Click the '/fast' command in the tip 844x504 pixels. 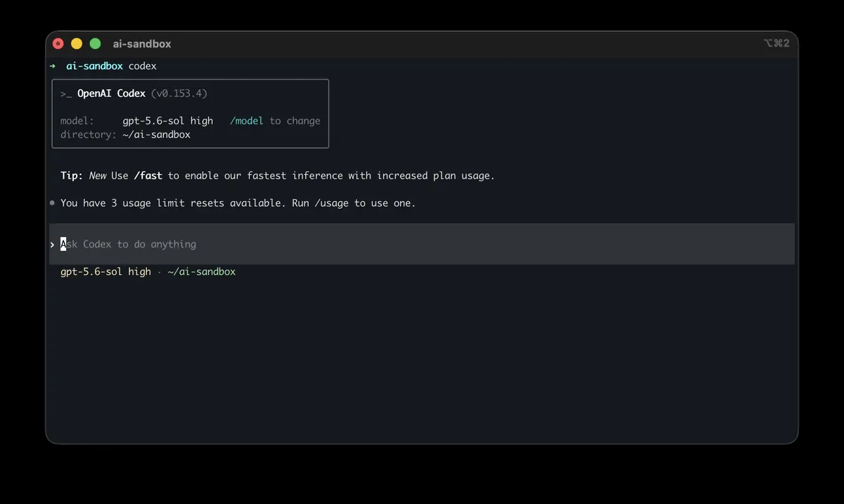pos(148,176)
